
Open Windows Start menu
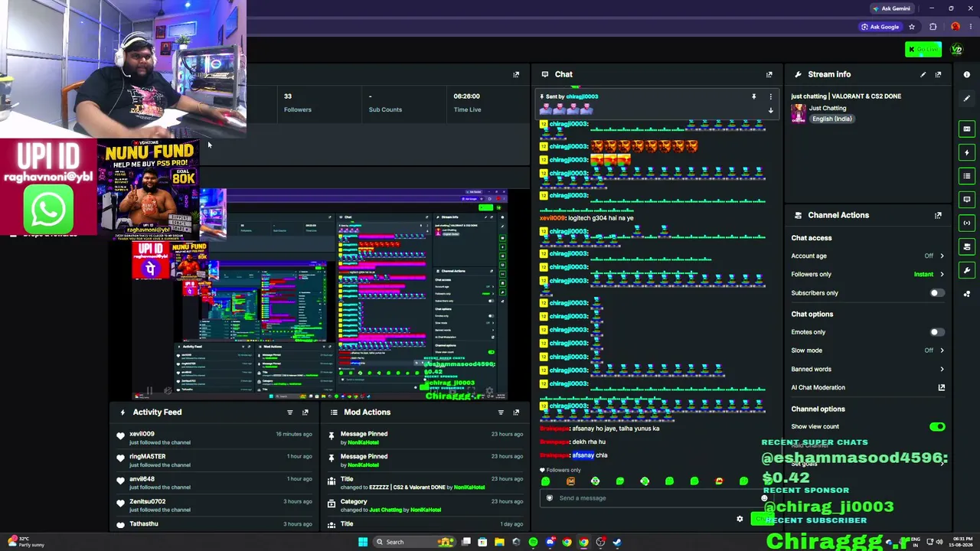pyautogui.click(x=363, y=542)
